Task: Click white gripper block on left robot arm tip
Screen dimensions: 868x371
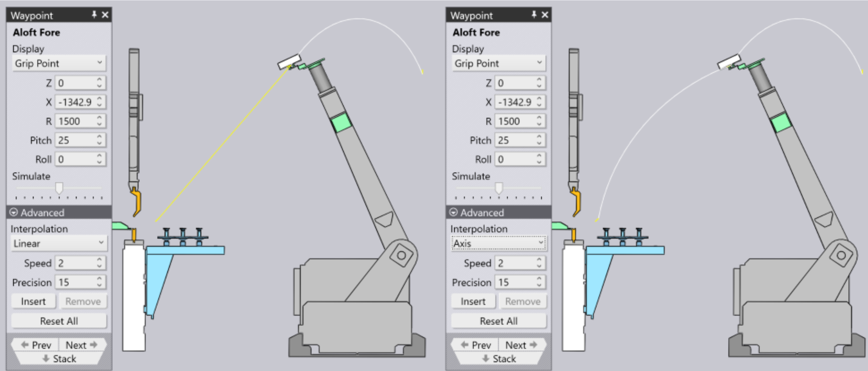Action: point(289,62)
